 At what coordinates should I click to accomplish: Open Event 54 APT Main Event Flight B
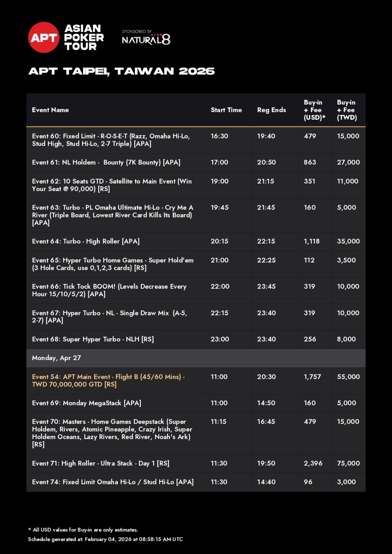108,380
